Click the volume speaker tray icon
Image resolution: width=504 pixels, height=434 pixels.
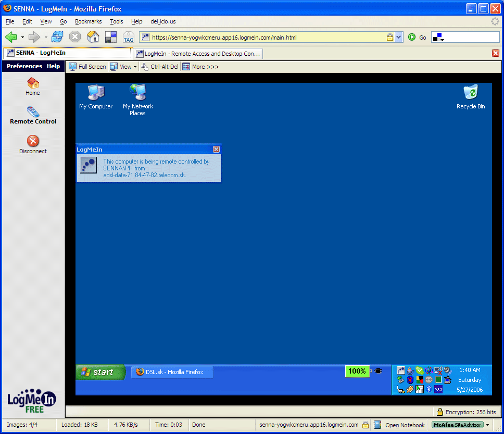click(x=447, y=370)
